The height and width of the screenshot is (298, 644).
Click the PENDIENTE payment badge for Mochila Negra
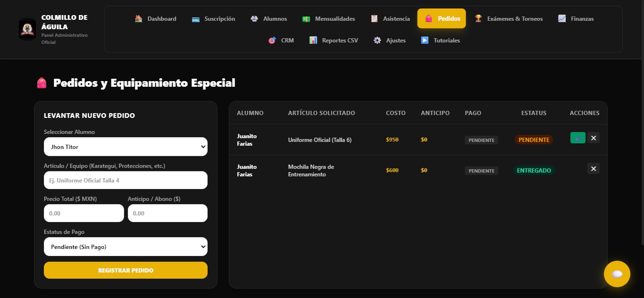coord(481,171)
